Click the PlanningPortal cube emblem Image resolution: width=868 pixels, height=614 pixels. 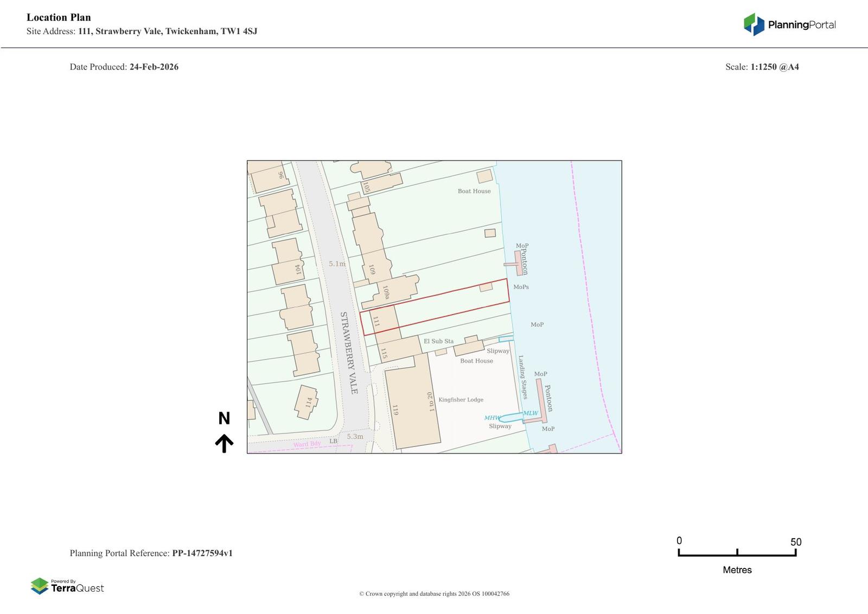click(754, 24)
